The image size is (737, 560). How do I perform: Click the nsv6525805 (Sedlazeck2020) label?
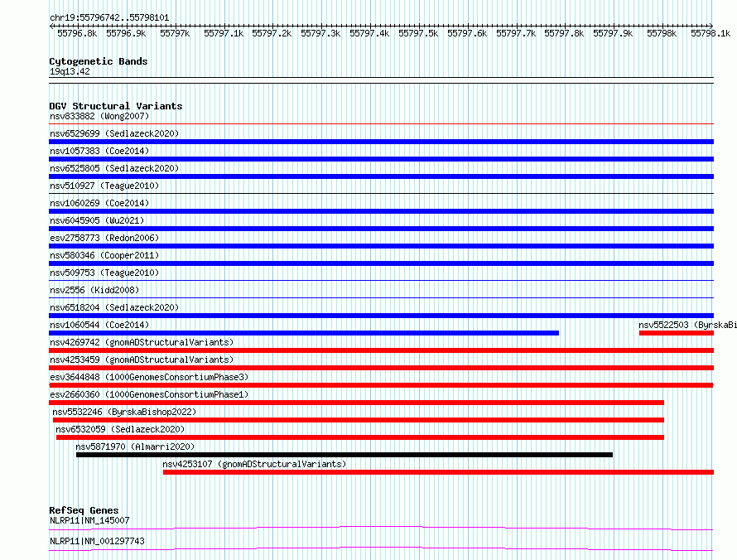[x=114, y=168]
